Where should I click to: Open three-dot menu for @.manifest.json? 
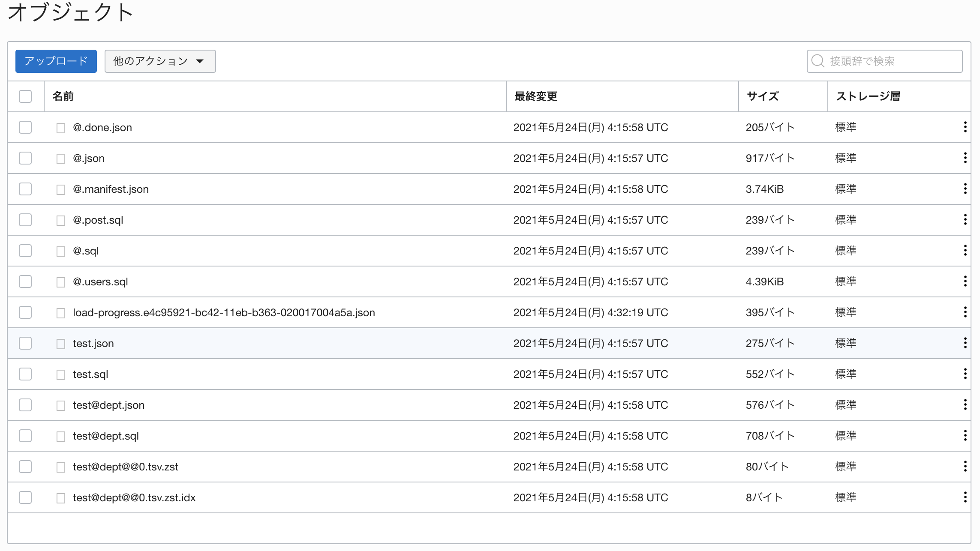click(965, 189)
